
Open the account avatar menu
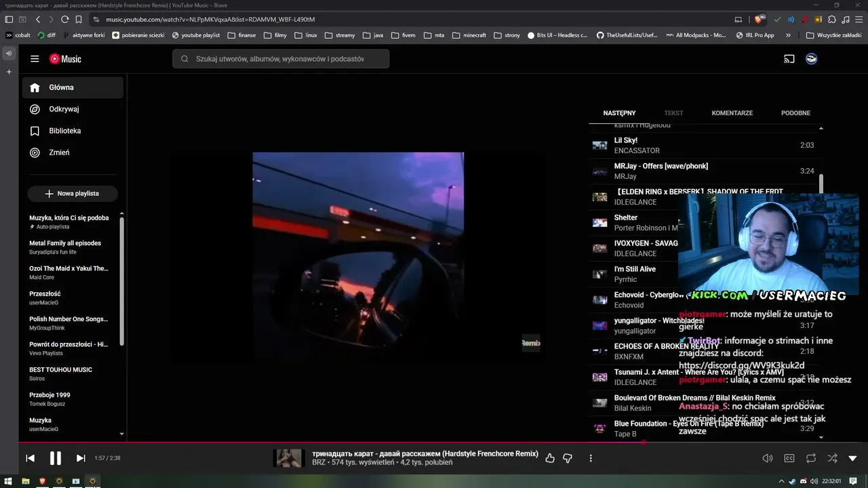[811, 59]
